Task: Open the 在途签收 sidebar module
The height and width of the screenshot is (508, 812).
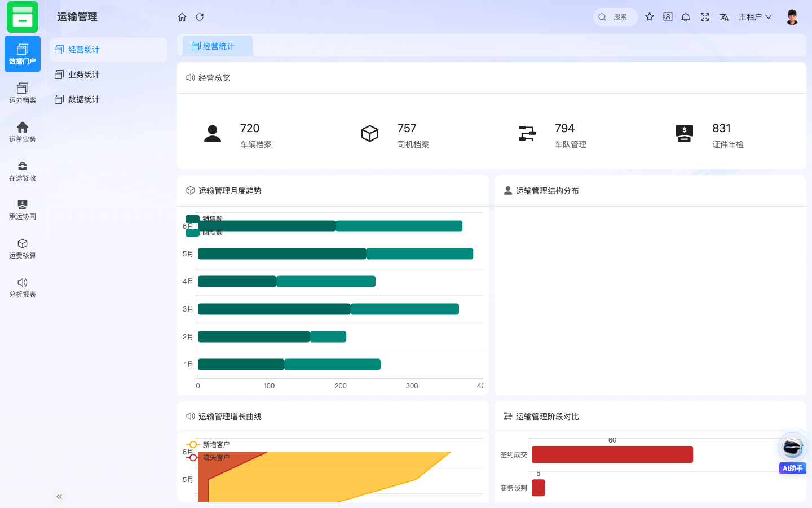Action: [23, 171]
